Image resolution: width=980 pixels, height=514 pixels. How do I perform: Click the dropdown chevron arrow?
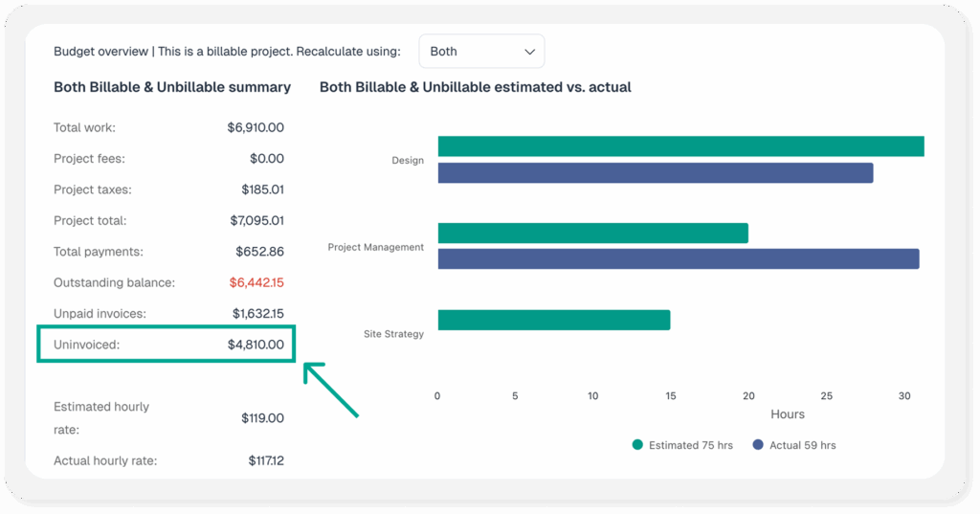coord(529,53)
